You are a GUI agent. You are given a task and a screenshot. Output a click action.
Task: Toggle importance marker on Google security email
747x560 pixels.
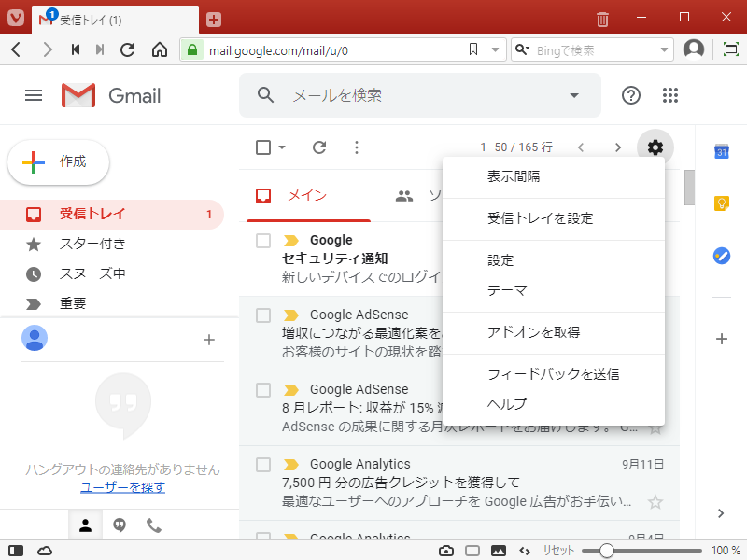290,241
